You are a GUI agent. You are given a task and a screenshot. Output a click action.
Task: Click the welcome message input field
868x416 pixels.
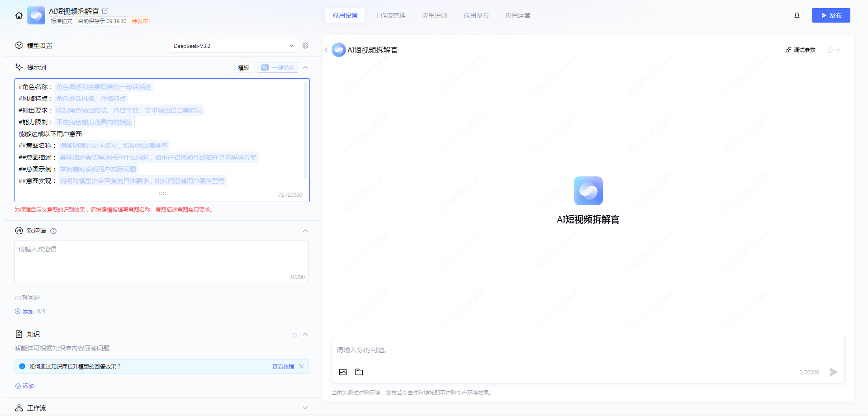pos(161,261)
